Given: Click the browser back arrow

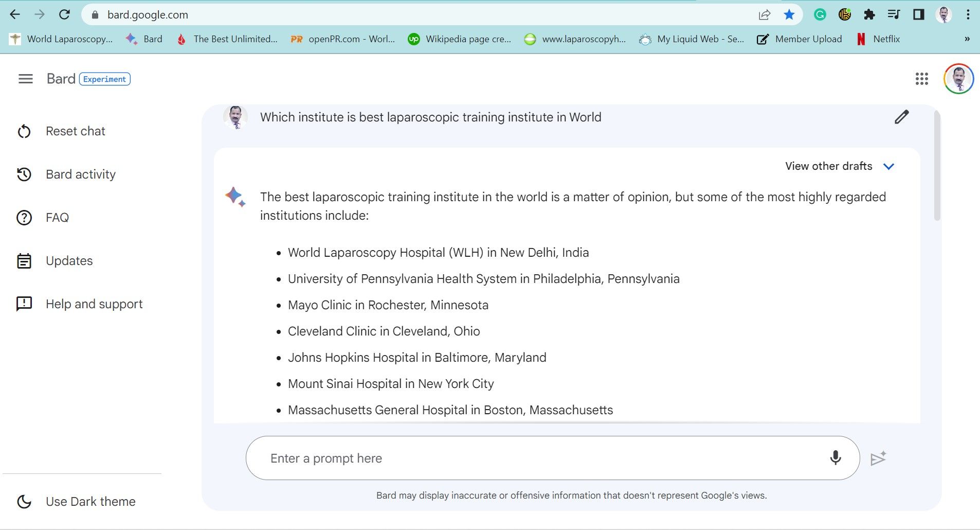Looking at the screenshot, I should click(15, 14).
